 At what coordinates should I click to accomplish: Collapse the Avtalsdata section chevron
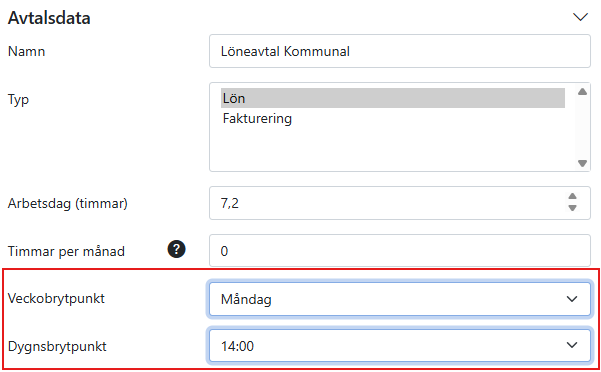[580, 17]
